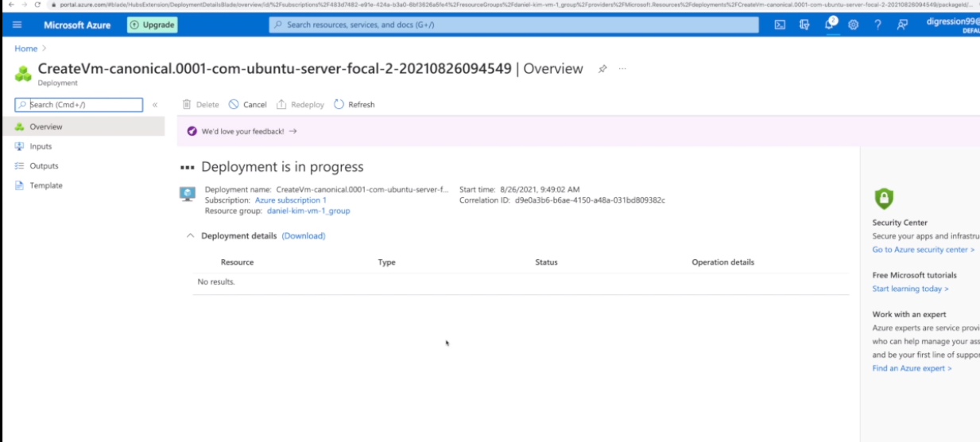980x442 pixels.
Task: Open portal settings gear
Action: pyautogui.click(x=854, y=25)
